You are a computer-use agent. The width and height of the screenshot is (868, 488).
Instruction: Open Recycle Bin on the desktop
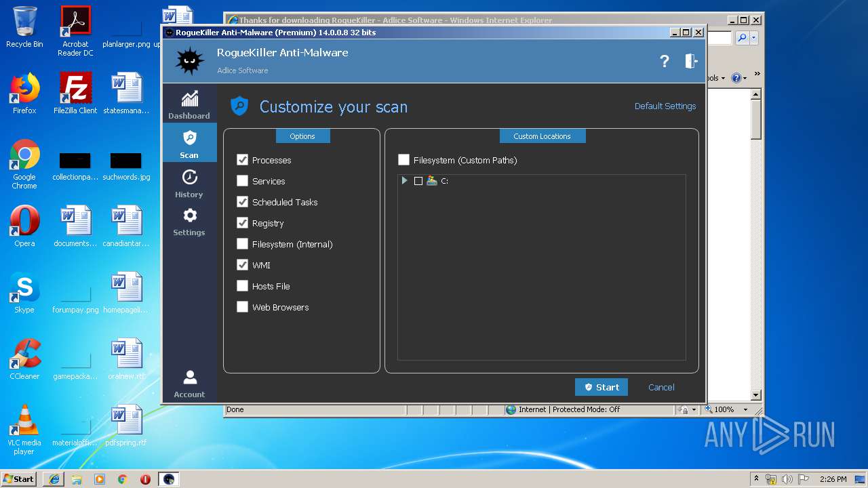24,28
